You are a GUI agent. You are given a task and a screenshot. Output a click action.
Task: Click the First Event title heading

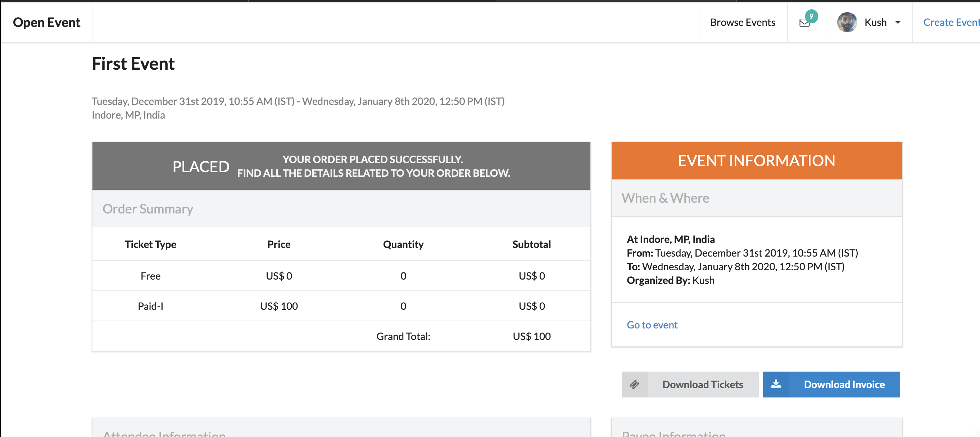click(x=133, y=64)
